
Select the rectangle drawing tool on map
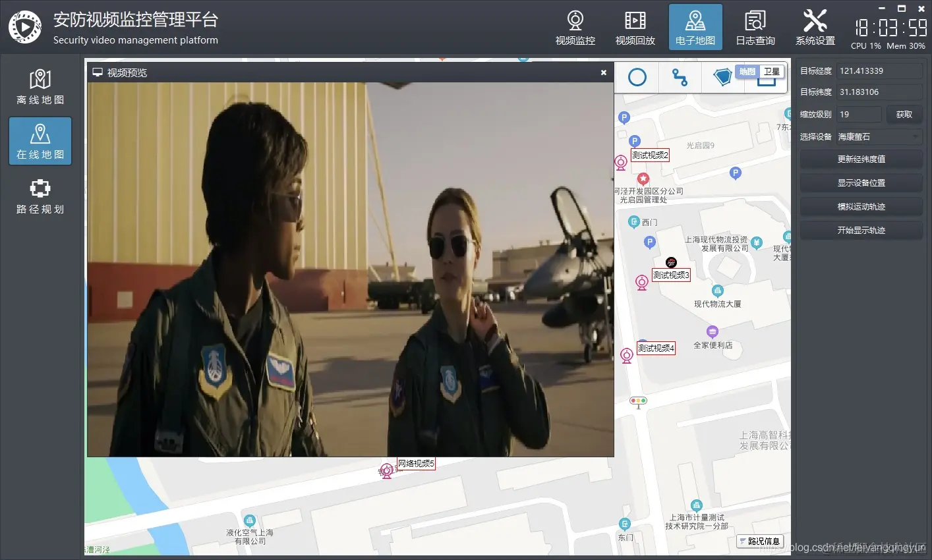pos(767,82)
